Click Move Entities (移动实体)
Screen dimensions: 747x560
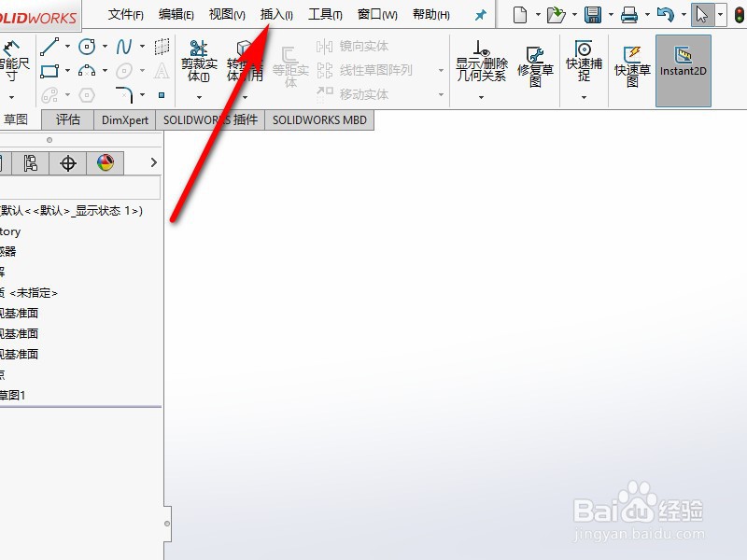(x=353, y=94)
